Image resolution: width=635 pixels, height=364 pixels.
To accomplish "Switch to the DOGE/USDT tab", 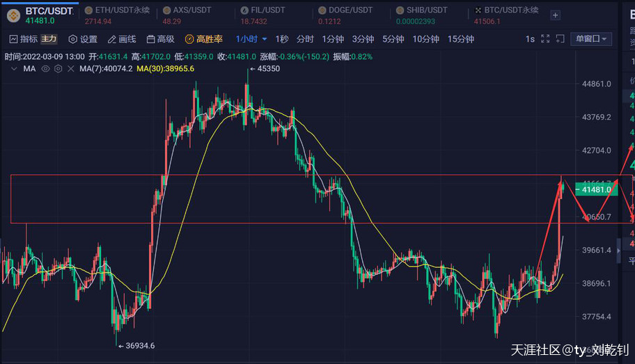I will click(x=345, y=15).
